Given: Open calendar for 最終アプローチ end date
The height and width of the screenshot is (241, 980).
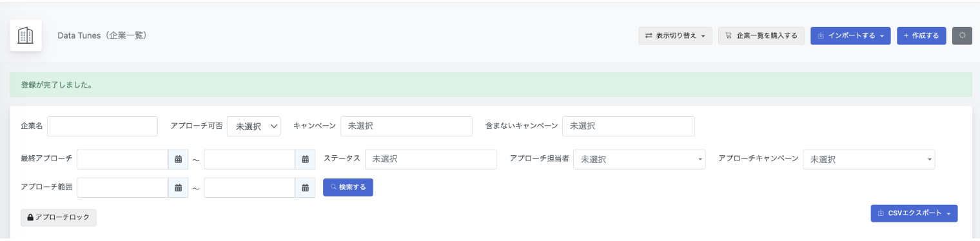Looking at the screenshot, I should coord(305,159).
